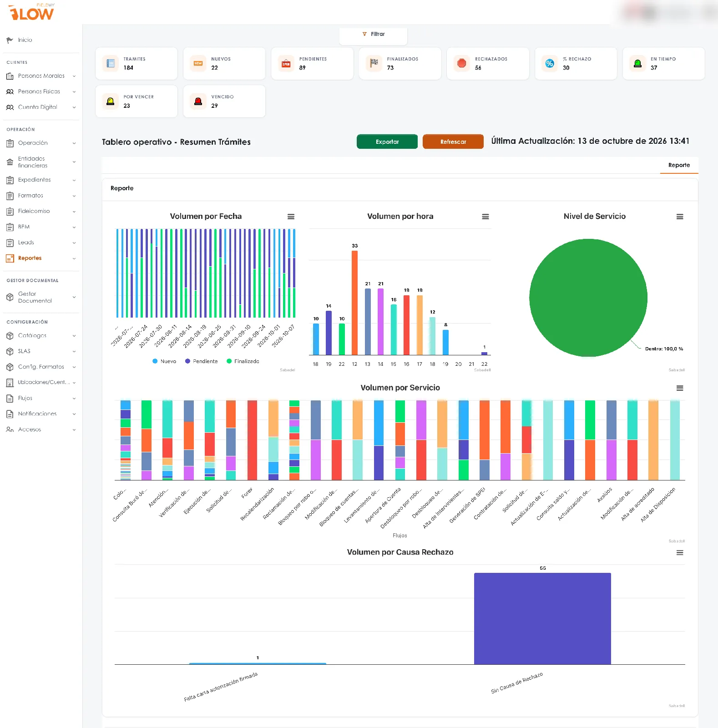
Task: Expand the Cuenta Digital chevron
Action: [x=74, y=107]
